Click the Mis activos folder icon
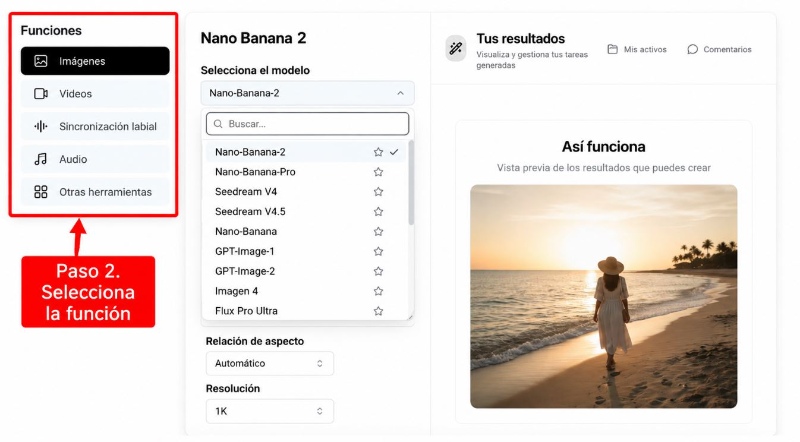This screenshot has width=800, height=442. (613, 49)
